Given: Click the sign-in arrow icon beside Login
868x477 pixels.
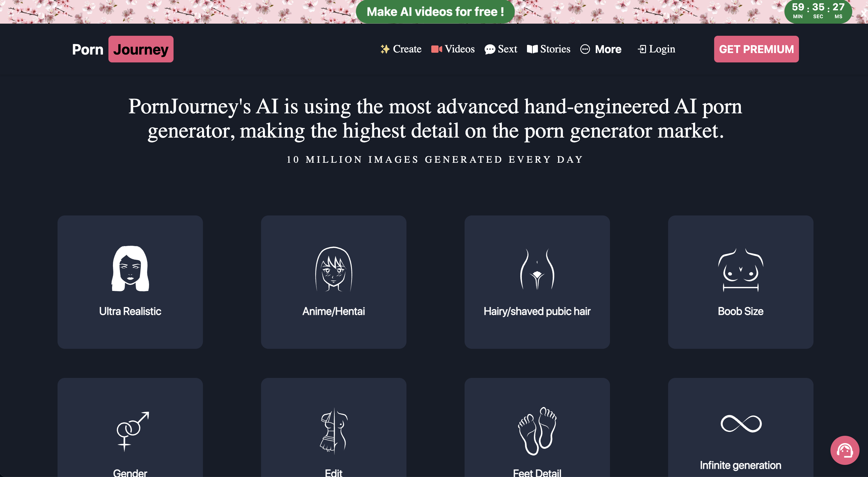Looking at the screenshot, I should pos(642,49).
